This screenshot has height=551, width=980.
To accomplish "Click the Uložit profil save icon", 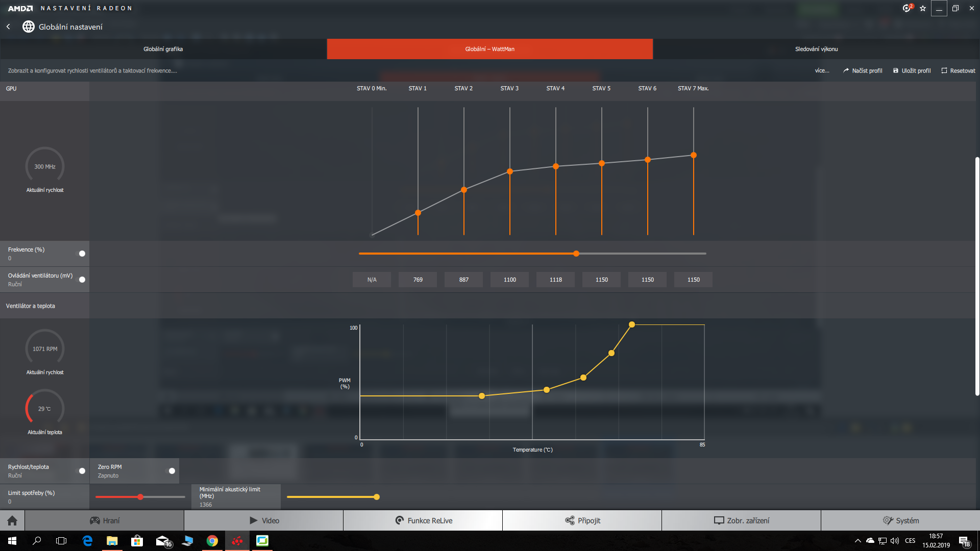I will click(x=896, y=71).
